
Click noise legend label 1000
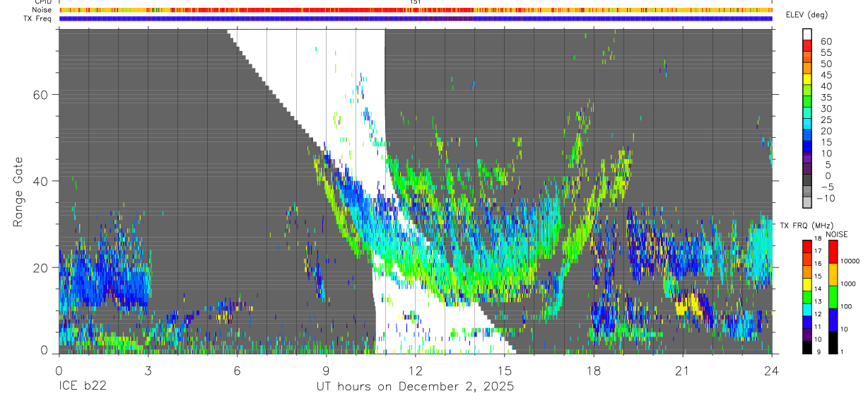(x=849, y=283)
